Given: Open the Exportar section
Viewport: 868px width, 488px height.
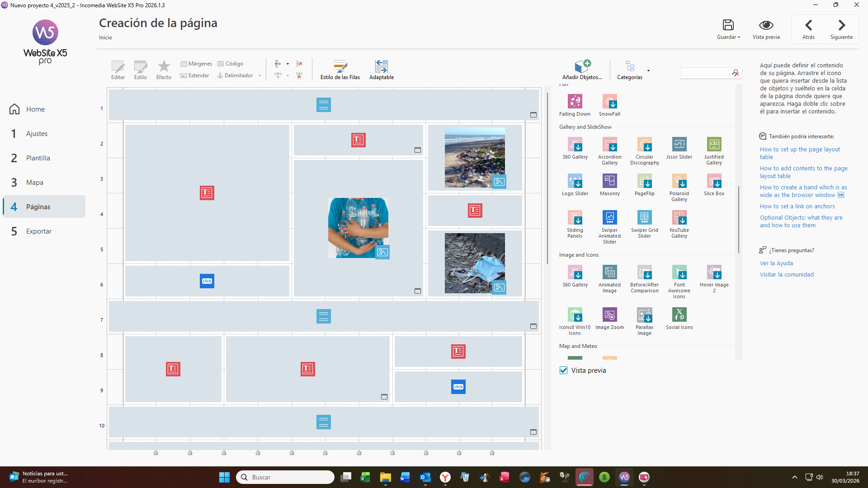Looking at the screenshot, I should click(x=39, y=231).
